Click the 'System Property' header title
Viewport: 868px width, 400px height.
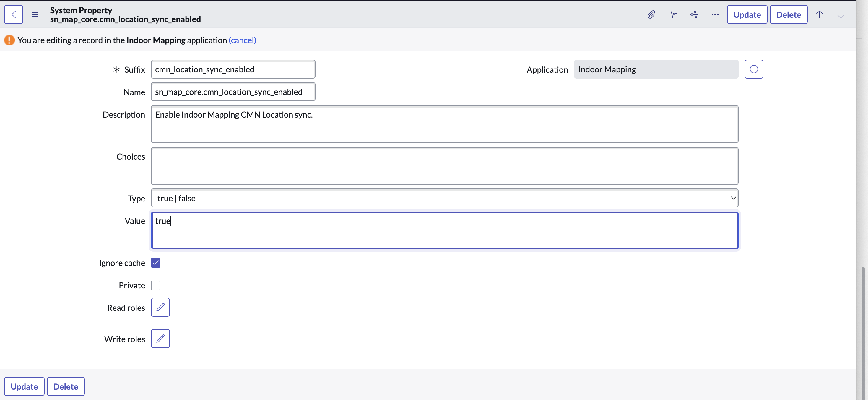coord(81,10)
